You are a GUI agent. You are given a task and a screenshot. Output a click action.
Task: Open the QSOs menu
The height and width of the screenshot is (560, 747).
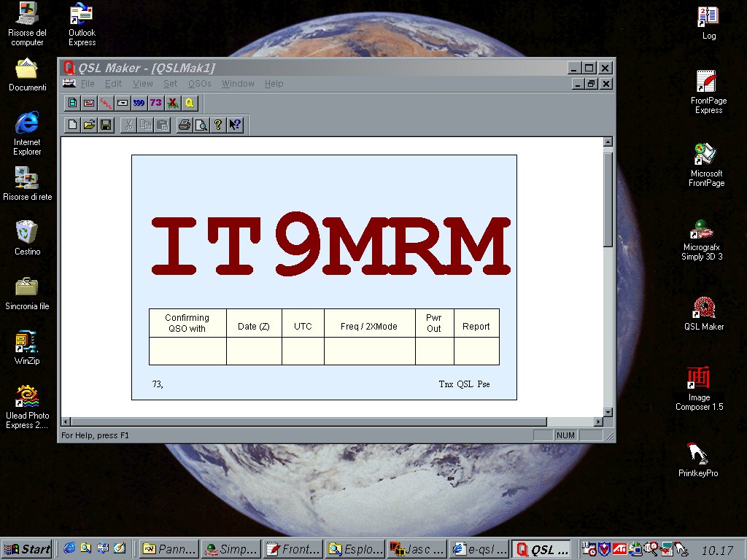coord(199,84)
